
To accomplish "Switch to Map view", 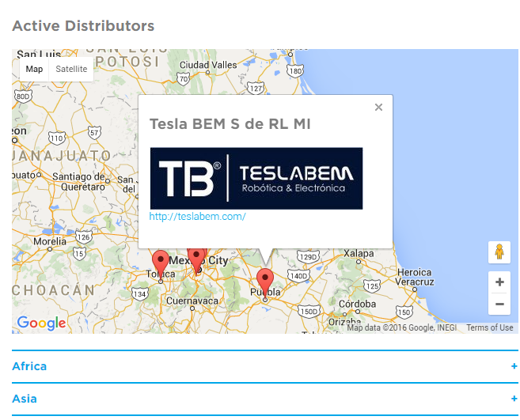I will 34,69.
